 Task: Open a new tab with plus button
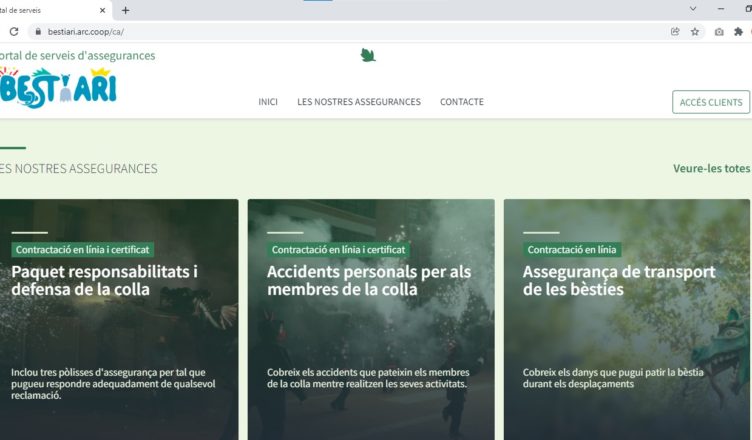tap(125, 10)
